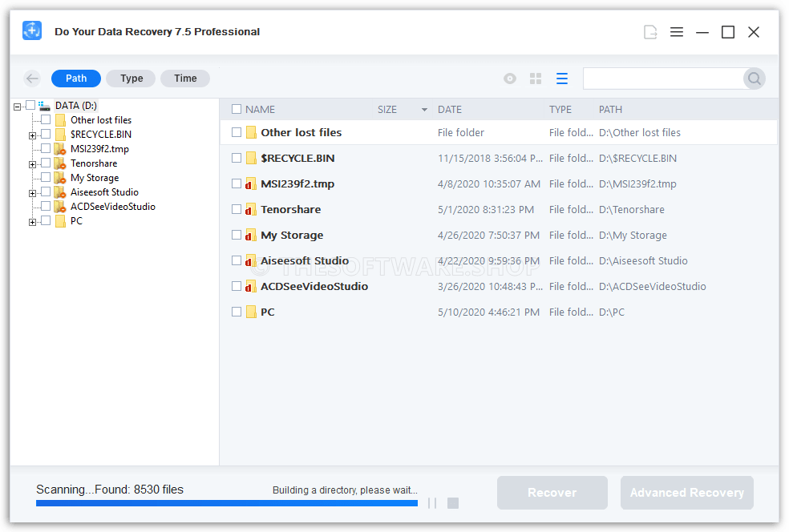Click the blue scanning progress bar
This screenshot has height=532, width=789.
pyautogui.click(x=227, y=503)
